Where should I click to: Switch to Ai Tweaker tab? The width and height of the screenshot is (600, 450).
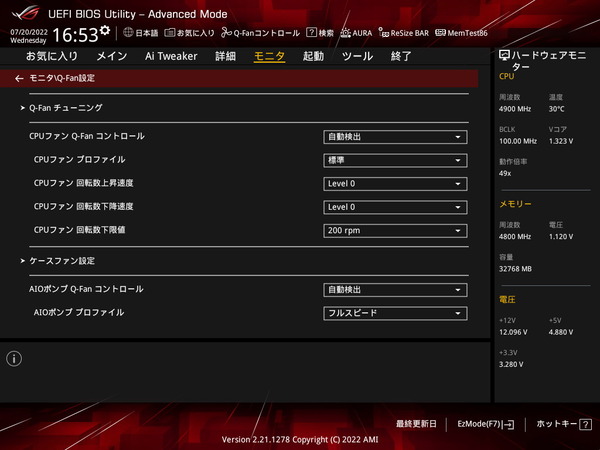[x=170, y=57]
